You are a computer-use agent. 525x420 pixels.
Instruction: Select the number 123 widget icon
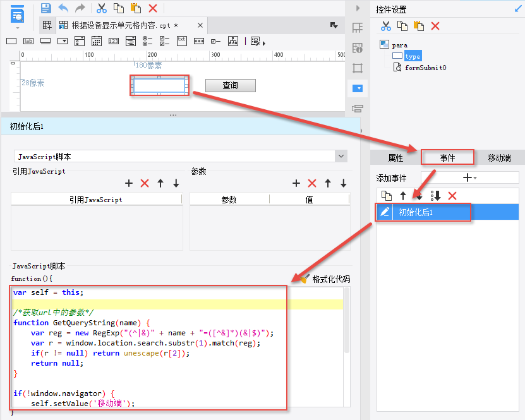coord(114,41)
